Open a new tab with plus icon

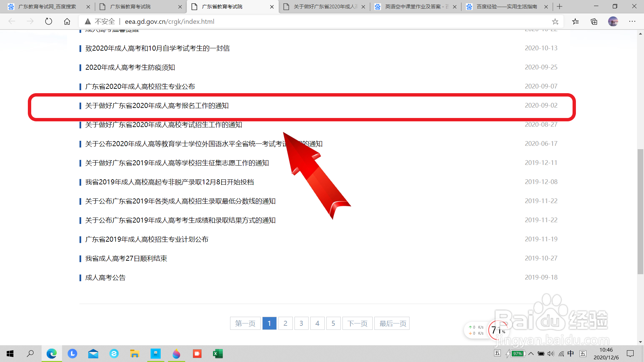559,6
